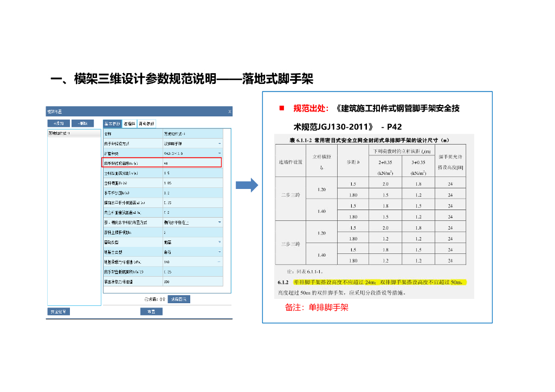Click the JGJ130-2011 P42 reference text
The width and height of the screenshot is (555, 392).
(x=348, y=127)
